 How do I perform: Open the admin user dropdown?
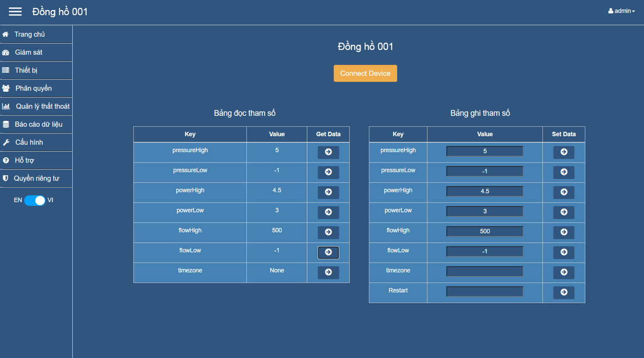[621, 11]
